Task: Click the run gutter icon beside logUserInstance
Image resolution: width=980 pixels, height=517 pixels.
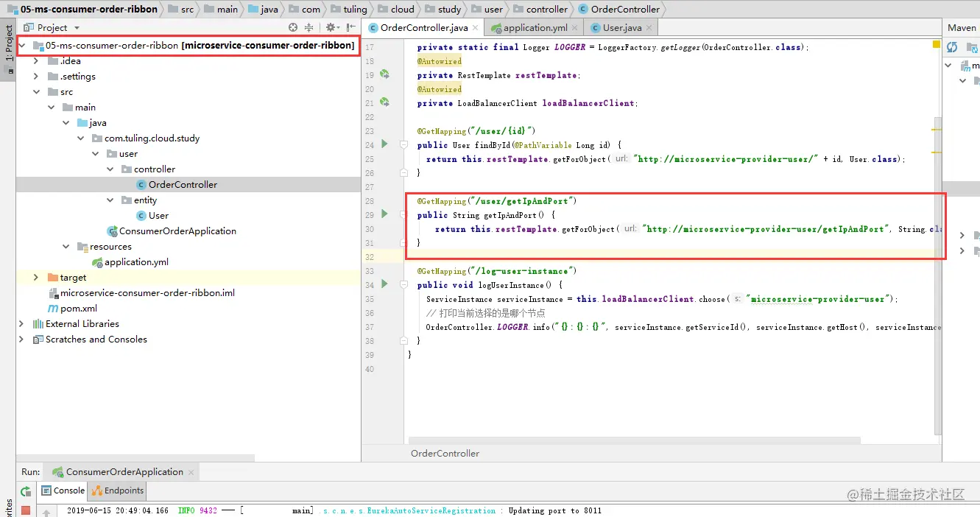Action: click(x=384, y=284)
